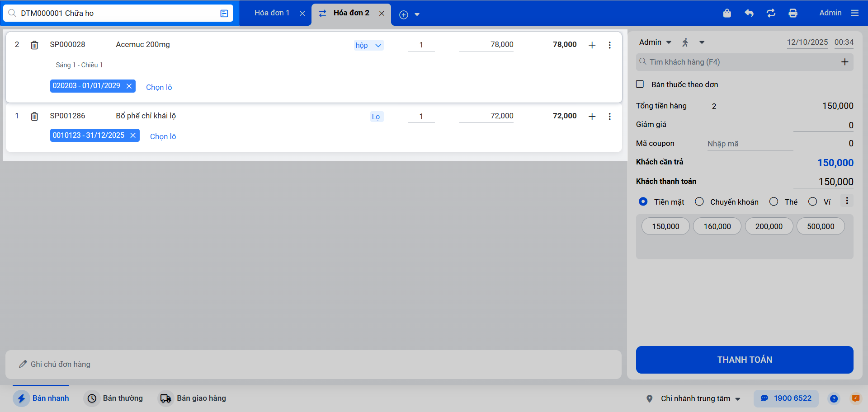Tick the Bán thuốc theo đơn checkbox

pyautogui.click(x=640, y=84)
